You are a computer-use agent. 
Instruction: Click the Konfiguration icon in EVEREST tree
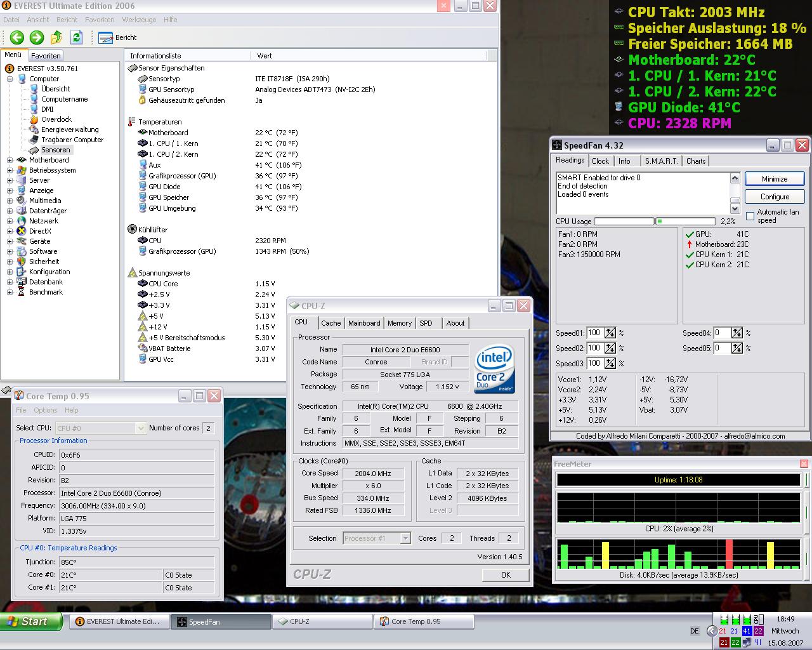22,272
